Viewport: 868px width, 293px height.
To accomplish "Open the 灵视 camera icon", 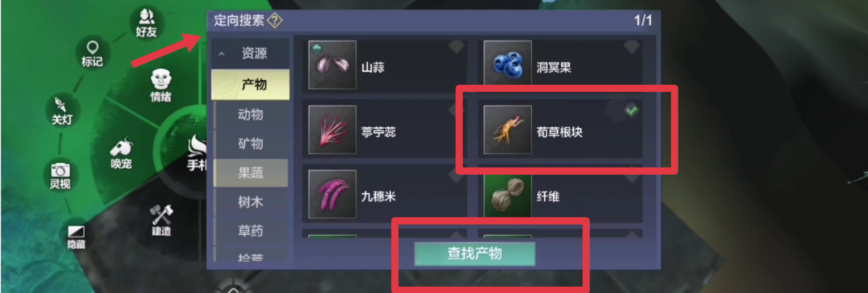I will (60, 176).
